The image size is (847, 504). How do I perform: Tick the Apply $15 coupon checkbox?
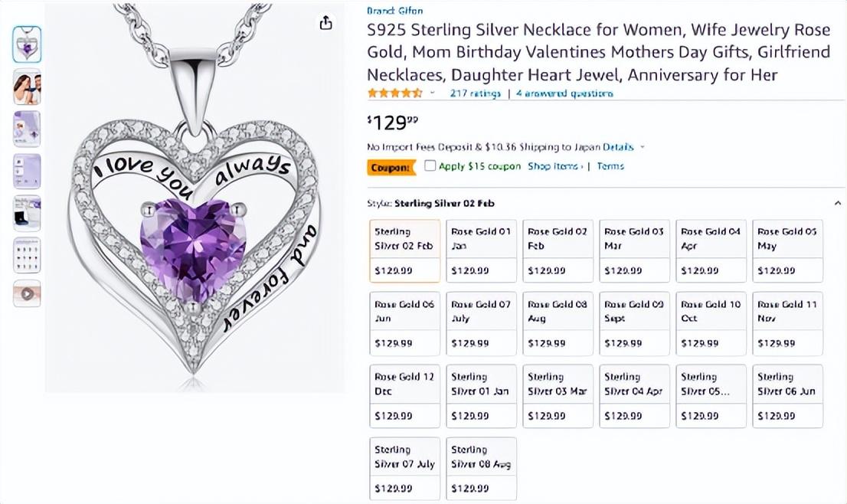click(430, 166)
